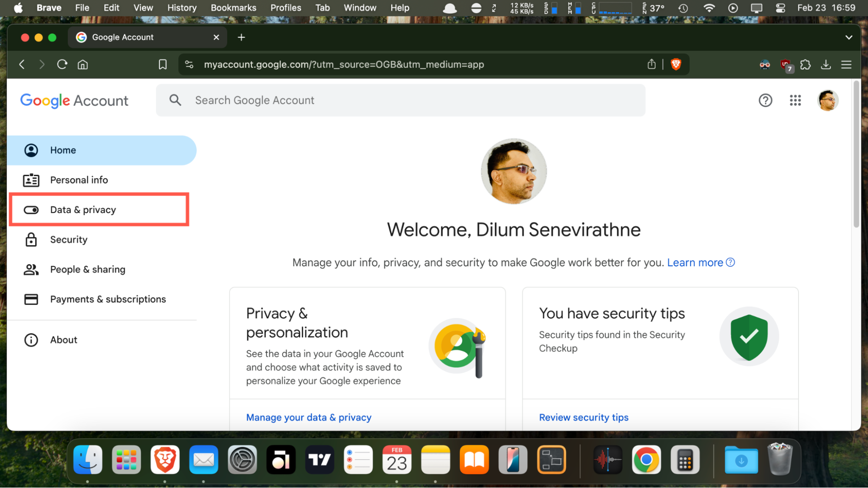
Task: Open the History menu
Action: coord(182,8)
